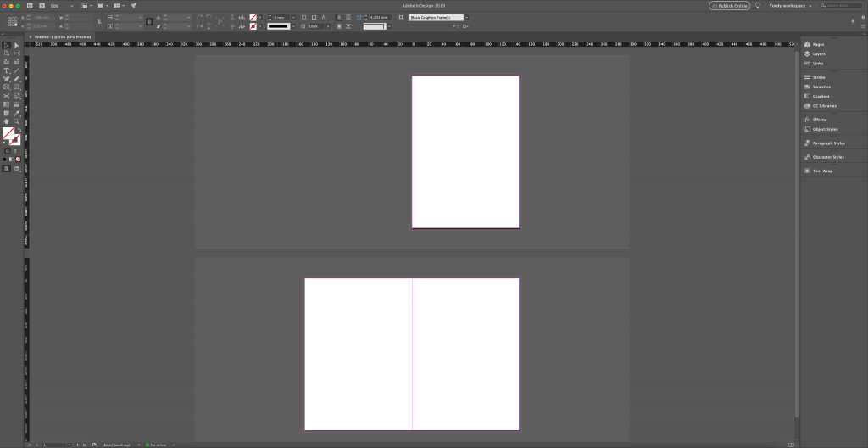Select the Hand tool

tap(7, 121)
